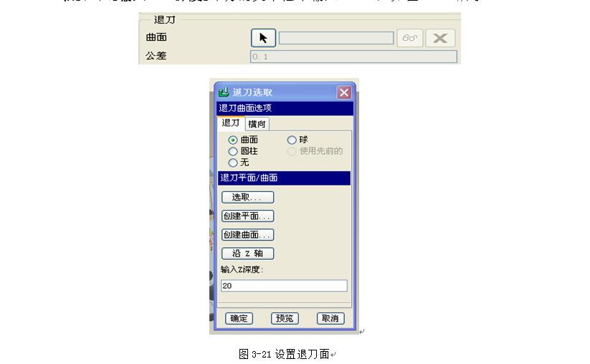Click the 创建曲面... button
Screen dimensions: 590x364
247,234
